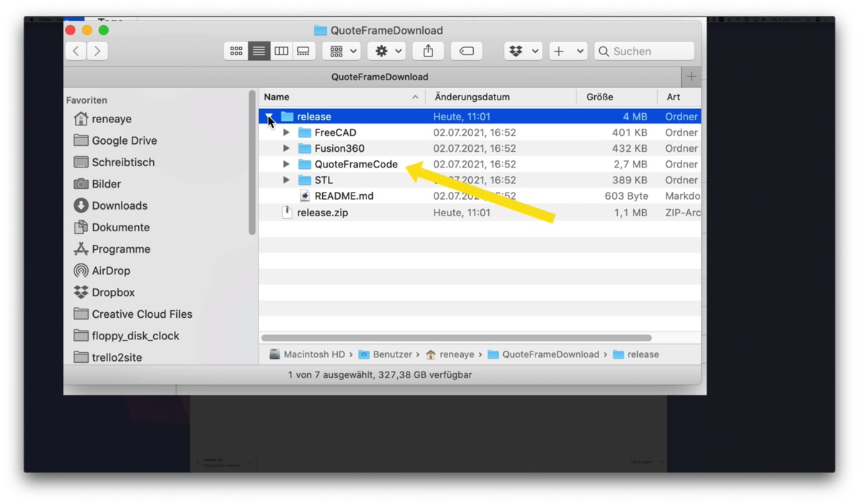Open the plus add dropdown in toolbar
Viewport: 859px width, 504px height.
tap(568, 51)
